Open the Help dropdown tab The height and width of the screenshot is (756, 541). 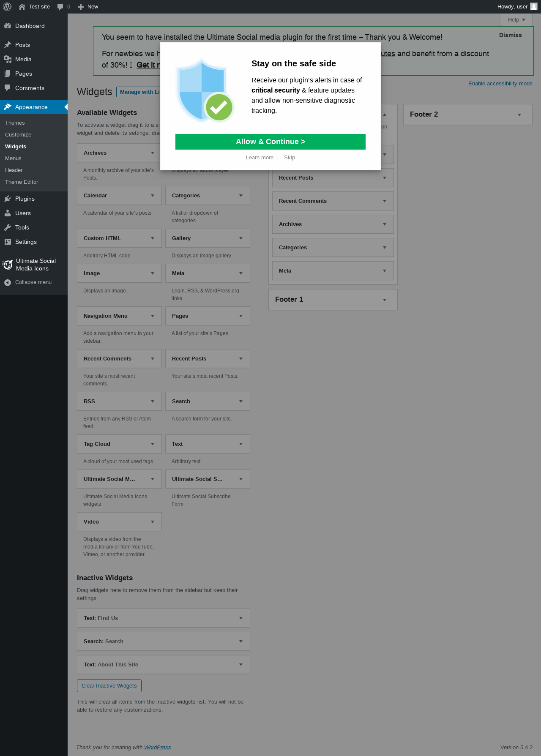click(x=516, y=20)
